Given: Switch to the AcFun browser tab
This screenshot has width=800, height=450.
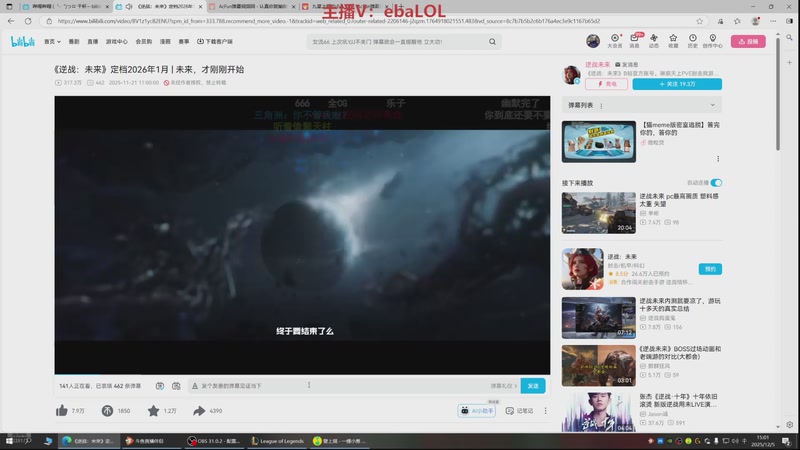Looking at the screenshot, I should (252, 7).
